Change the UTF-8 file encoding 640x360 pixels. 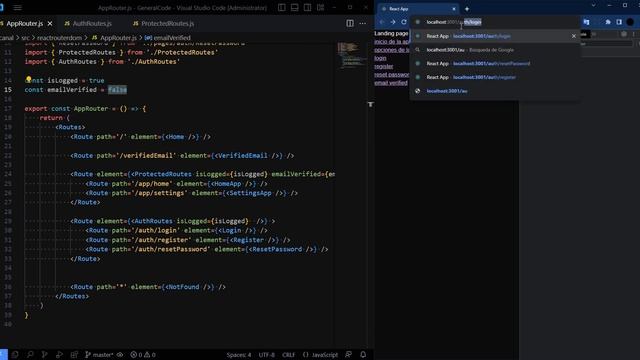(x=267, y=355)
